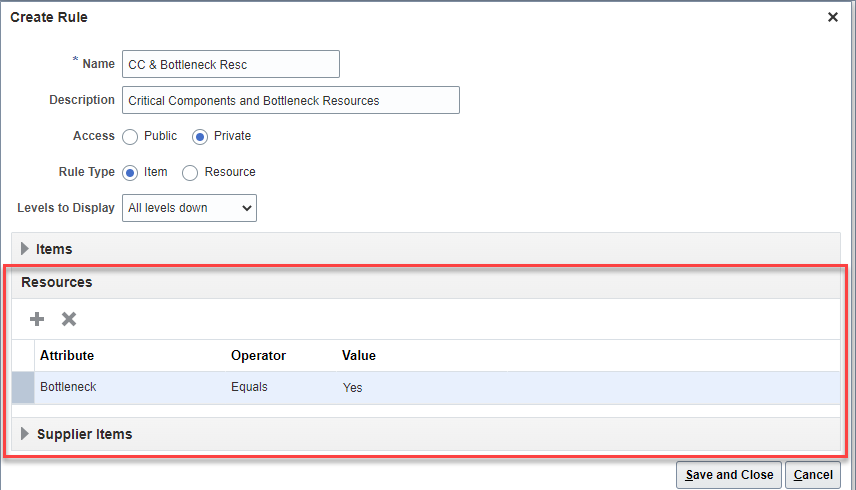Choose the Resource rule type

point(190,172)
